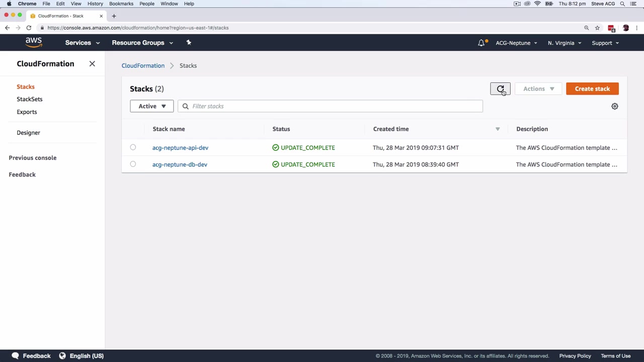
Task: Click the Wi-Fi status icon
Action: (x=537, y=4)
